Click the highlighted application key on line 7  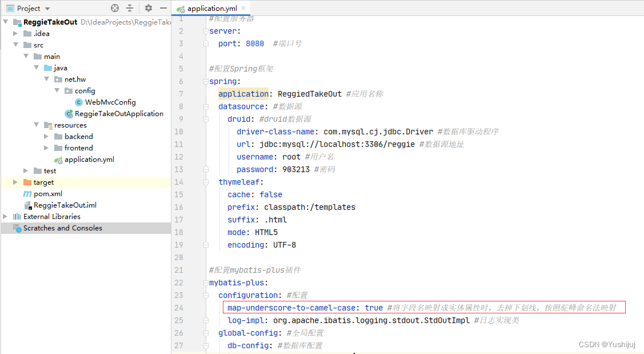tap(243, 94)
